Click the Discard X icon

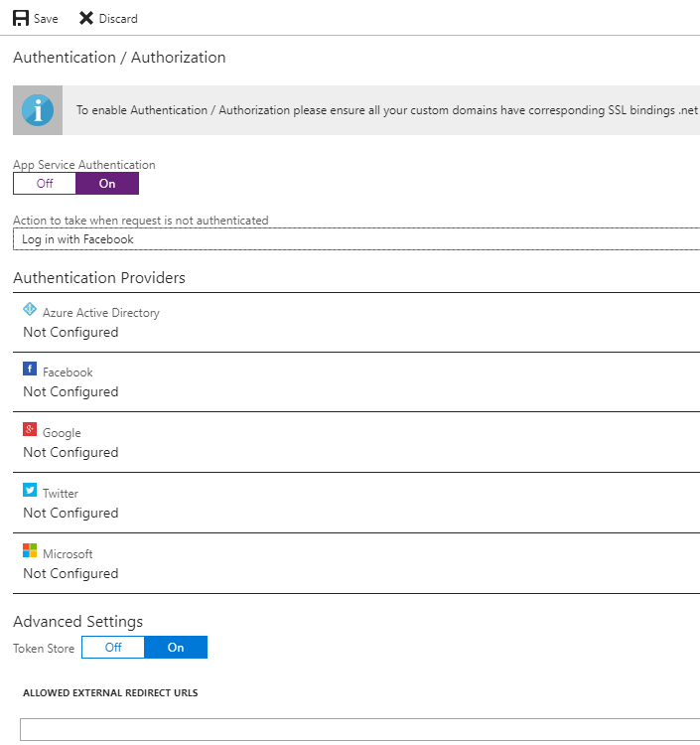(86, 18)
